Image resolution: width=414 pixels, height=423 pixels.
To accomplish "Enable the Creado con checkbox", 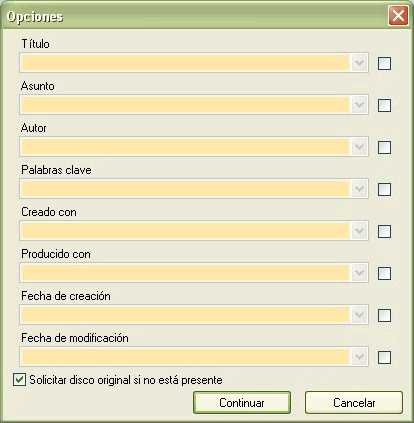I will coord(384,231).
